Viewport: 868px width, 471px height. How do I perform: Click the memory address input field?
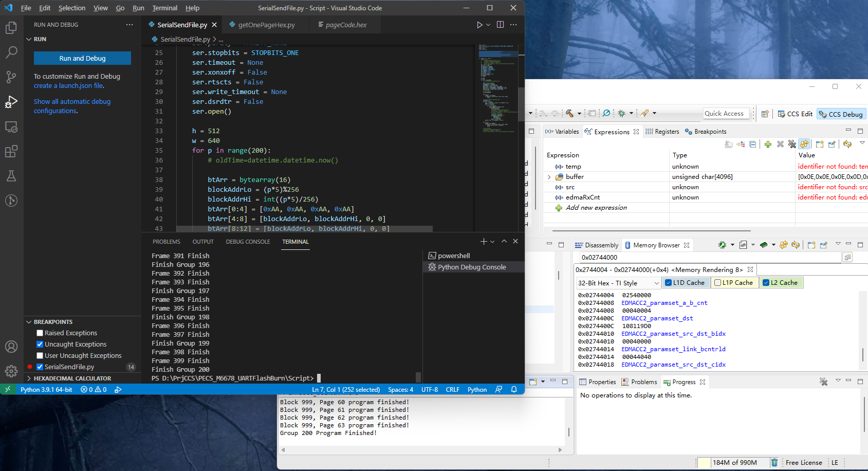[x=710, y=257]
